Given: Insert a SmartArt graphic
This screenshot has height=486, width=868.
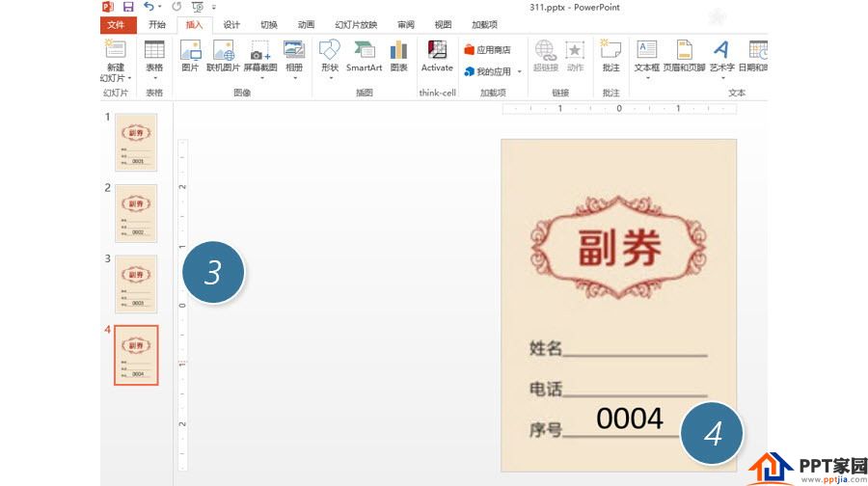Looking at the screenshot, I should tap(365, 56).
